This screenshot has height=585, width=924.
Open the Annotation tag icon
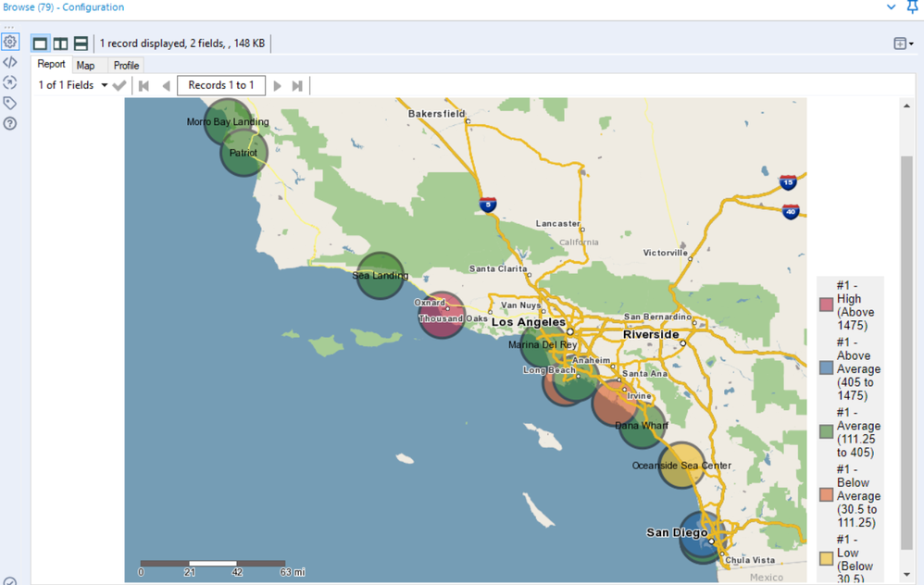(10, 104)
